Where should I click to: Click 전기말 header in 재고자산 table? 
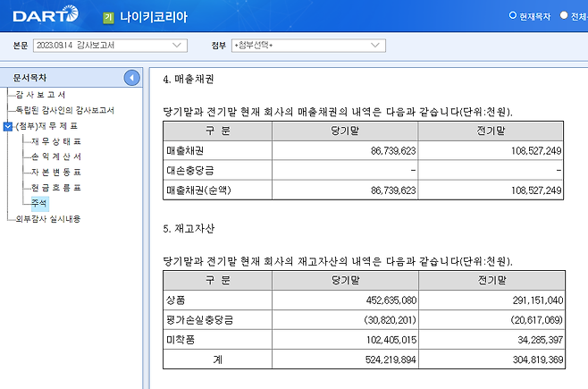point(491,280)
